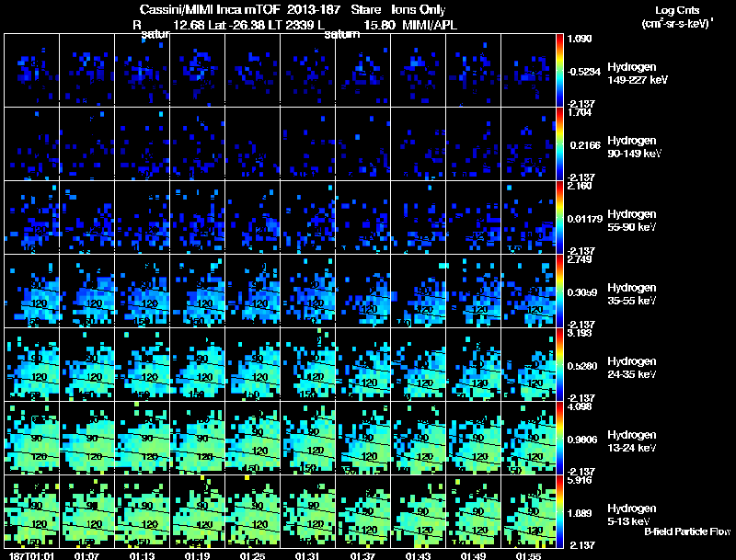Click the '01:07' time axis label
Screen dimensions: 736x560
point(86,556)
